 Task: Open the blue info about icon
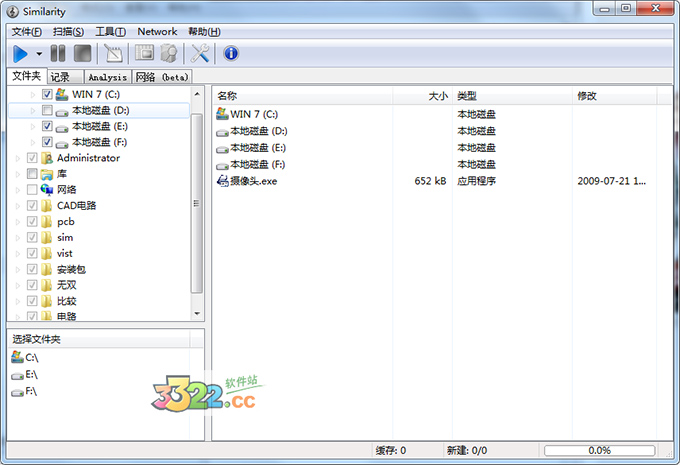tap(231, 53)
